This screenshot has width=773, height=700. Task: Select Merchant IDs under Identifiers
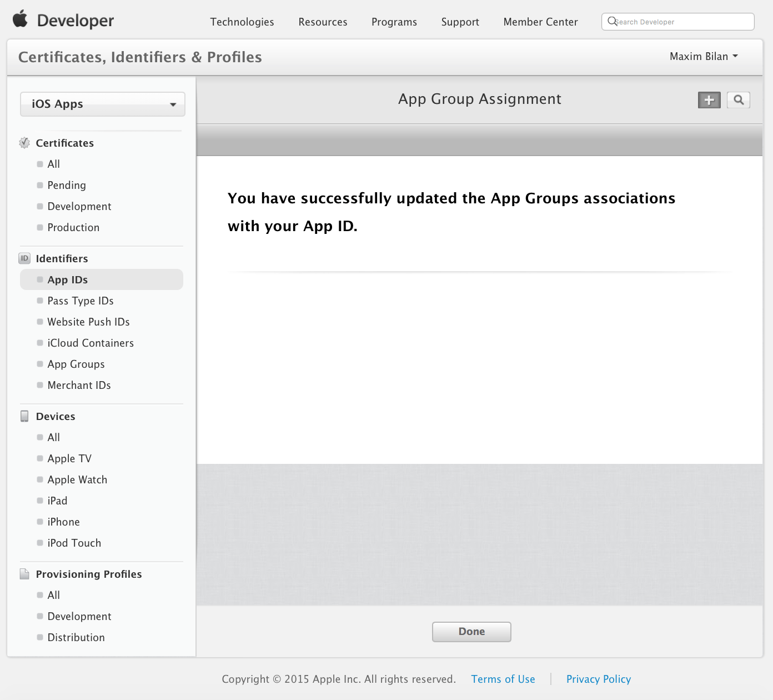tap(79, 385)
